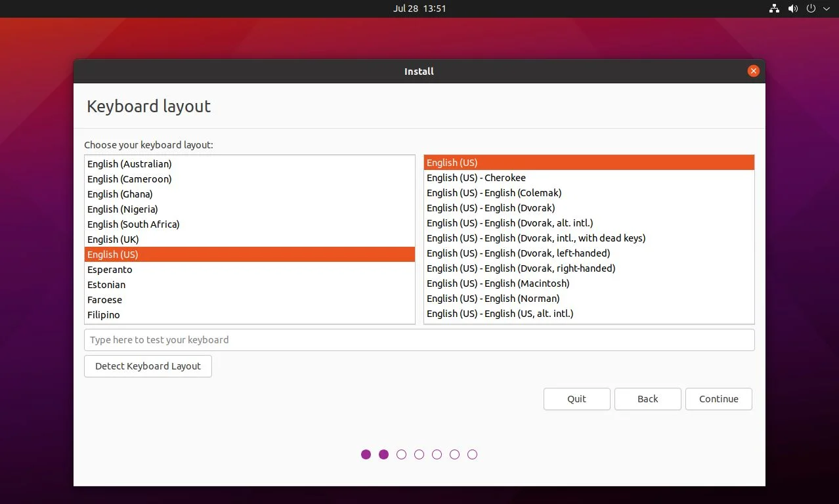Choose English (US) - Cherokee variant

(x=589, y=178)
